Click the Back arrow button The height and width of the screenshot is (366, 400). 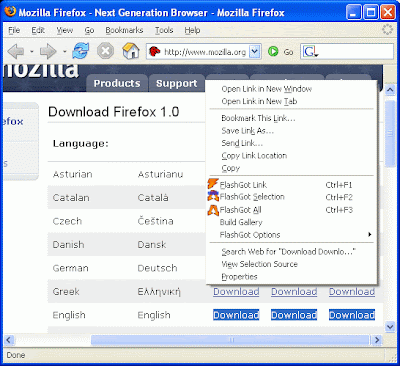click(16, 51)
